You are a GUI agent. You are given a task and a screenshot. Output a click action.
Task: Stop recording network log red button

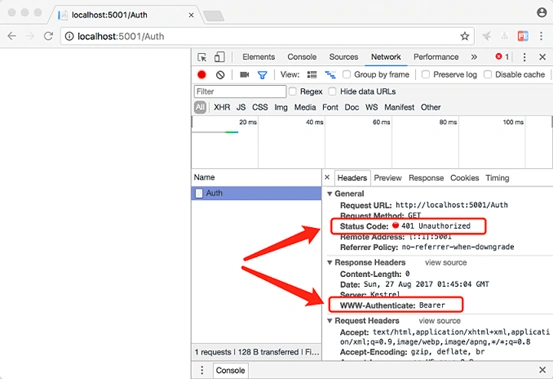click(x=202, y=75)
